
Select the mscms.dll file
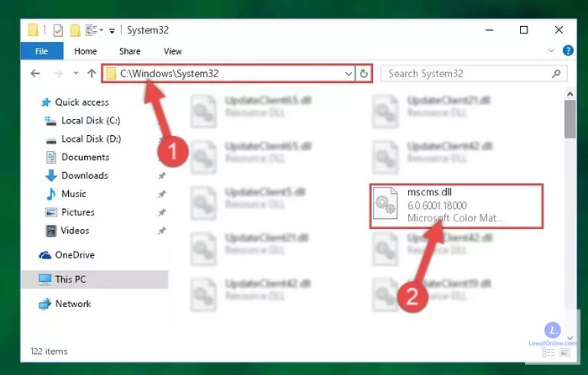456,206
